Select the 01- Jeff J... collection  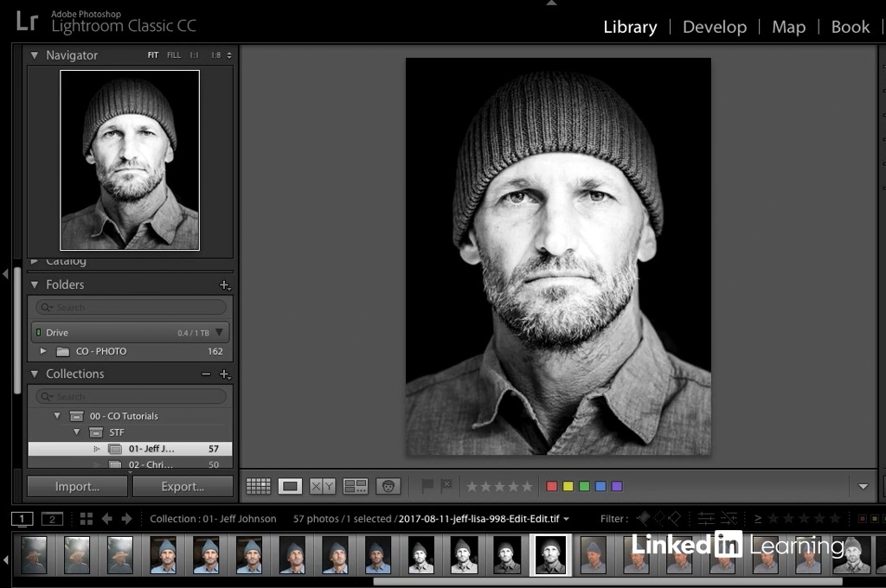coord(151,449)
